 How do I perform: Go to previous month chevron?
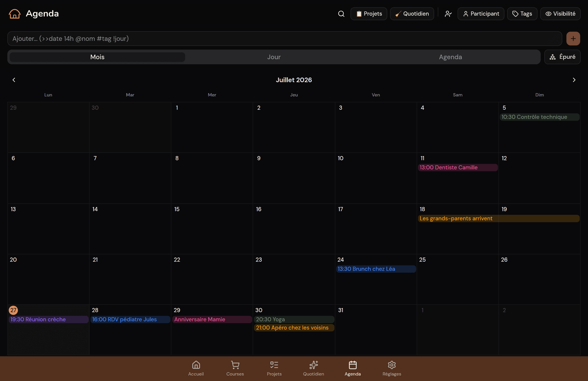click(x=14, y=80)
